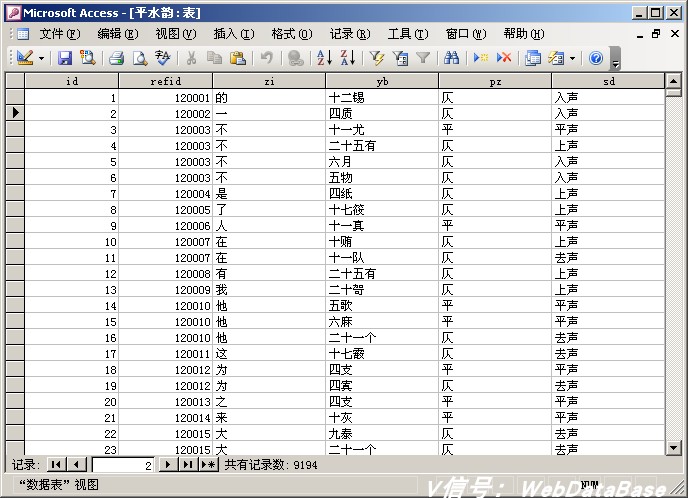The width and height of the screenshot is (688, 498).
Task: Sort ascending A to Z
Action: (324, 57)
